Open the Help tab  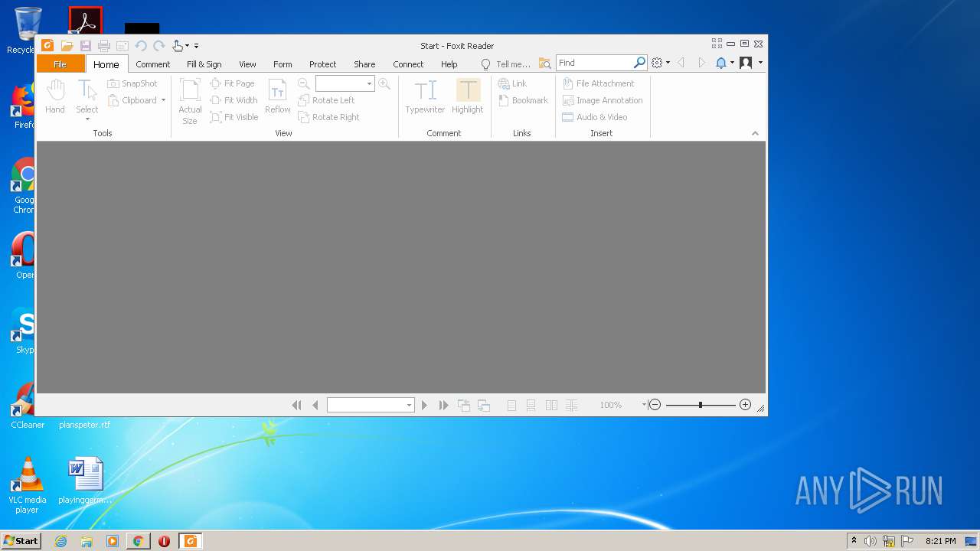pyautogui.click(x=449, y=64)
